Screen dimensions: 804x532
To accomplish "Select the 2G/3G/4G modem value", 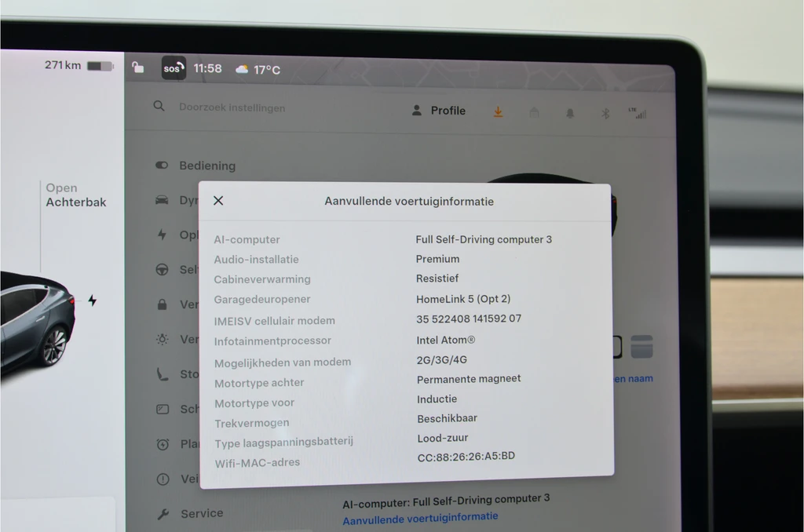I will pyautogui.click(x=441, y=360).
